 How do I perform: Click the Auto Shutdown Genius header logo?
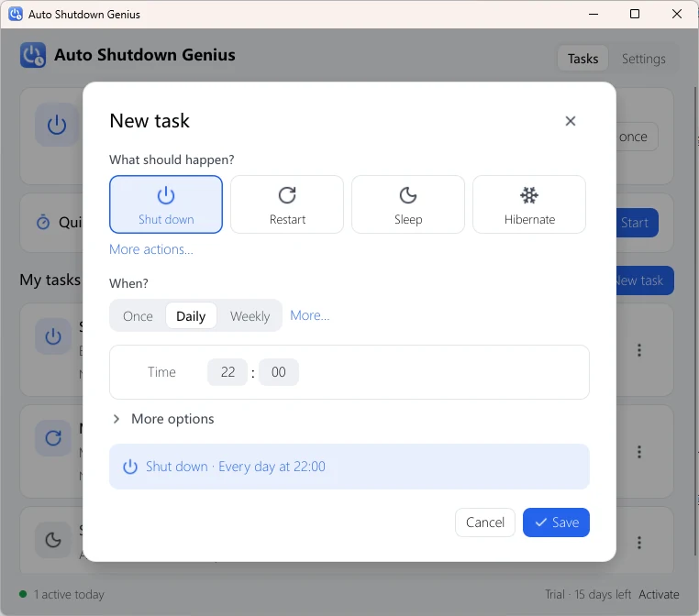point(32,55)
